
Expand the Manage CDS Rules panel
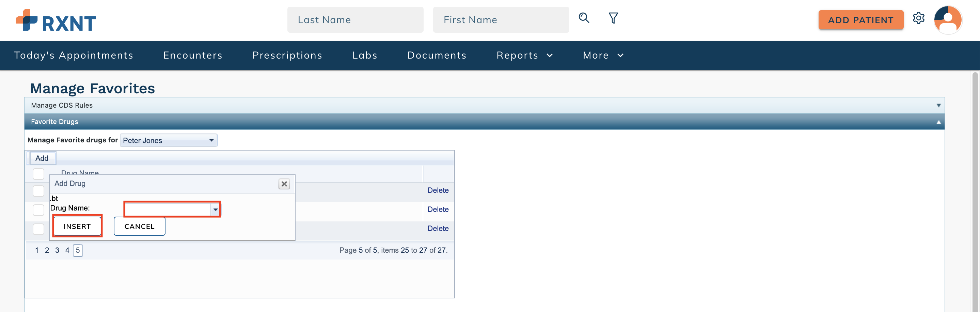(484, 105)
